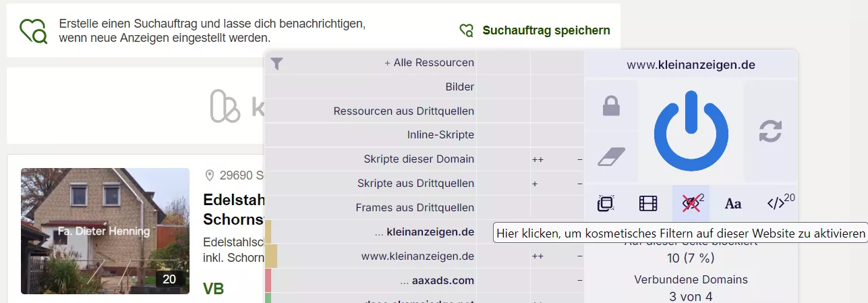Toggle the JavaScript code-brackets icon

tap(776, 203)
